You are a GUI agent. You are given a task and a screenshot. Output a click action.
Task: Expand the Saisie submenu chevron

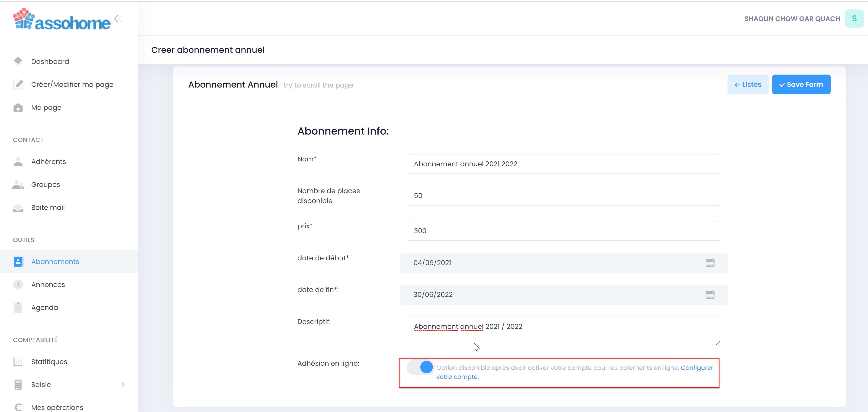click(x=123, y=384)
